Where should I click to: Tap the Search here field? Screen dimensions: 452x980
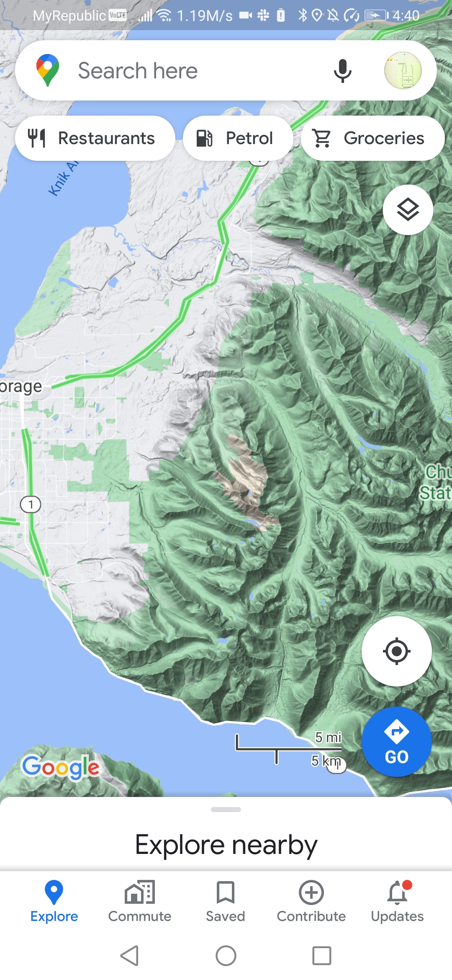coord(201,70)
